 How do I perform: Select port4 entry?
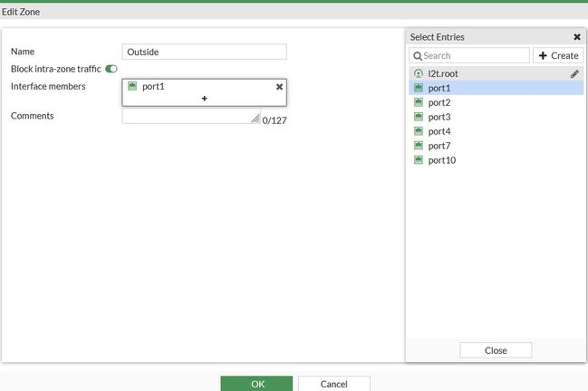pyautogui.click(x=496, y=131)
